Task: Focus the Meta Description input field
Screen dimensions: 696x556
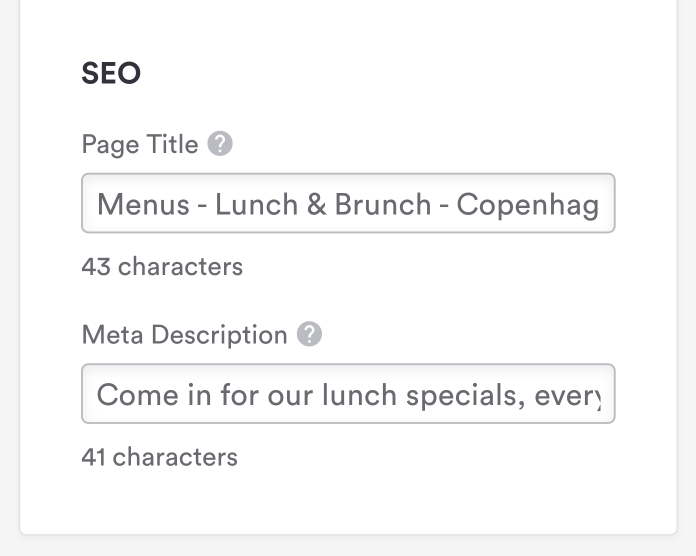Action: click(x=347, y=394)
